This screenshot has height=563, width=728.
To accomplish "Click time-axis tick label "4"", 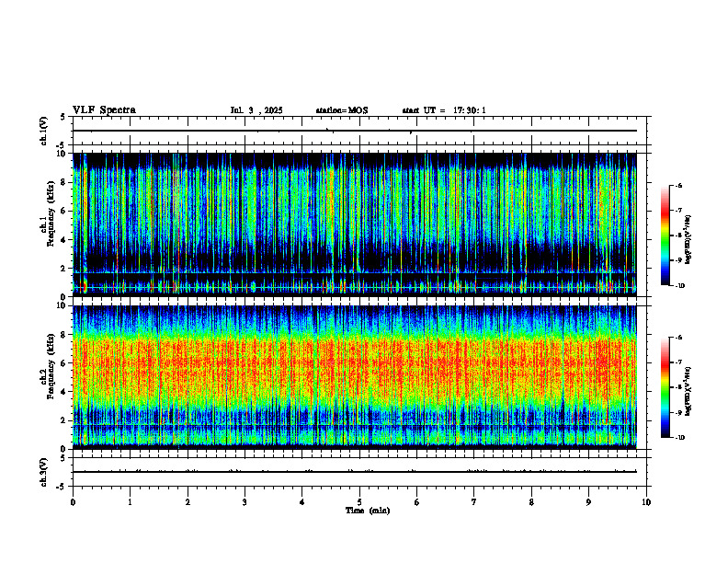I will point(302,502).
